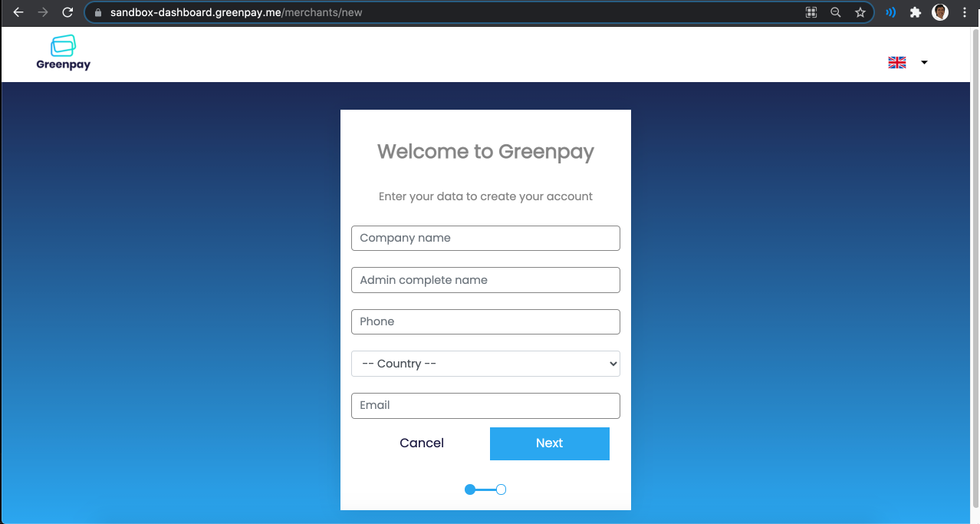Click the Company name field
The image size is (980, 524).
(x=485, y=238)
